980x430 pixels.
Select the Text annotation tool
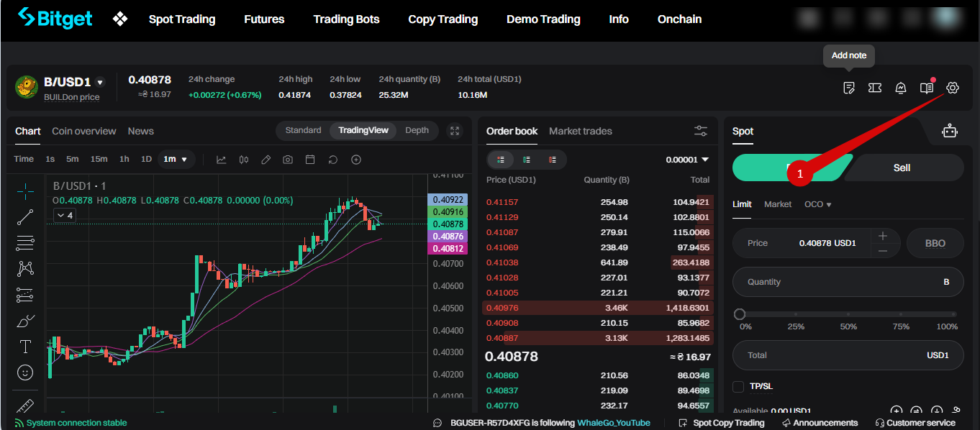[x=25, y=347]
